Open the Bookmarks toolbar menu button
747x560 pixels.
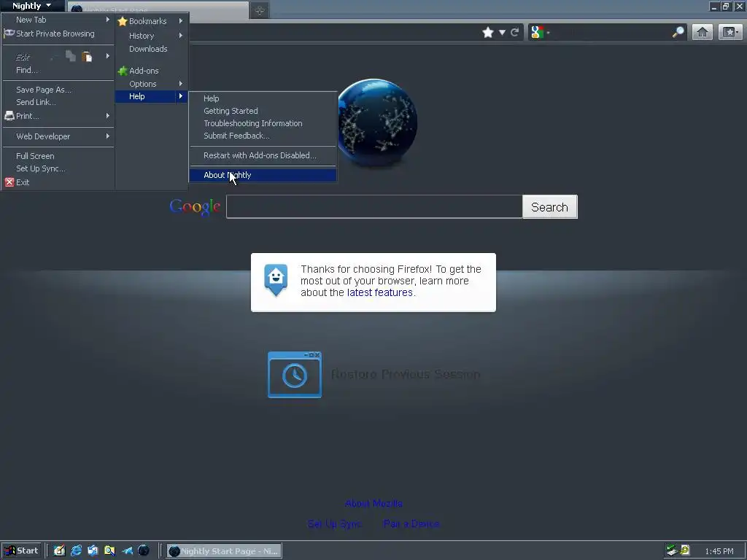click(x=729, y=32)
